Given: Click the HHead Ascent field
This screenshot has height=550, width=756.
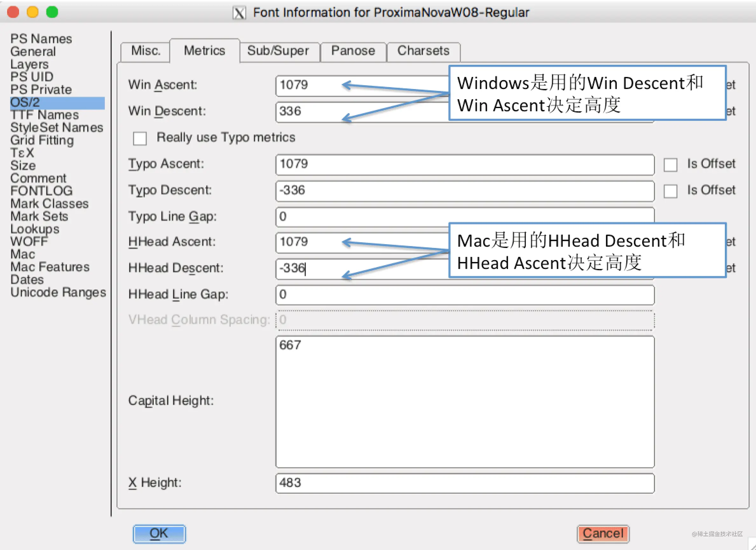Looking at the screenshot, I should click(362, 243).
